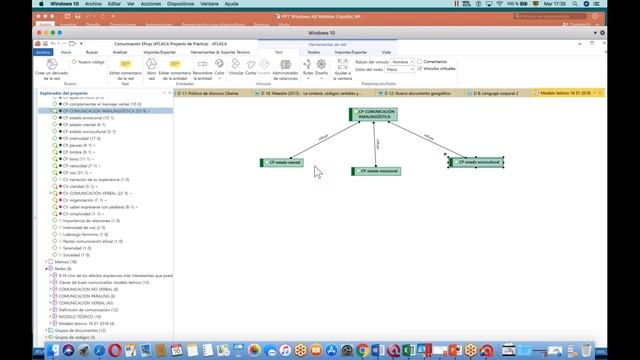Toggle the Vínculos virtuales checkbox
Viewport: 640px width, 360px height.
420,69
